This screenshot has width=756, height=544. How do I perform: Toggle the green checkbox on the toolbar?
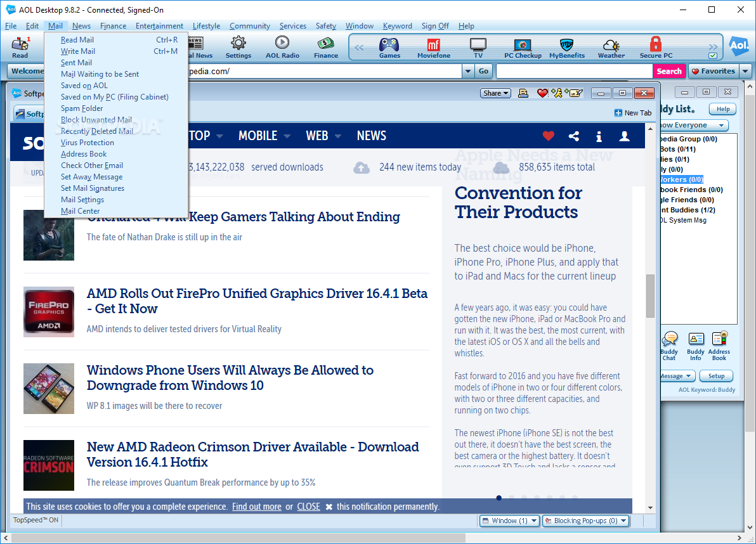[x=713, y=56]
